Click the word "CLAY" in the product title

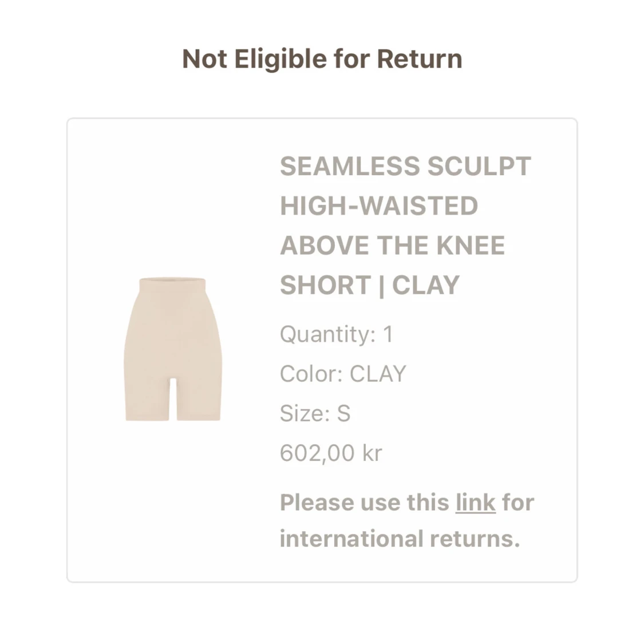click(426, 285)
